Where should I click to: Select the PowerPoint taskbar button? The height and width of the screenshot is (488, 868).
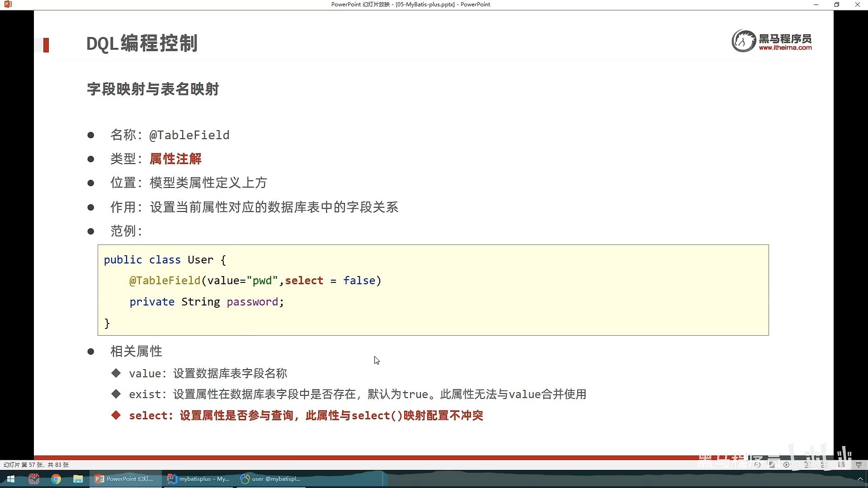(x=125, y=479)
